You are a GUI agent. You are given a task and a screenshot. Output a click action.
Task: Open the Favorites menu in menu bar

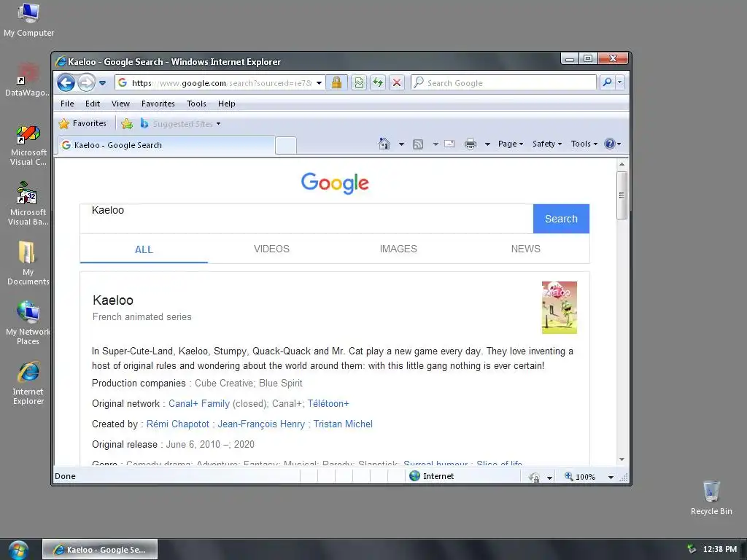point(158,104)
